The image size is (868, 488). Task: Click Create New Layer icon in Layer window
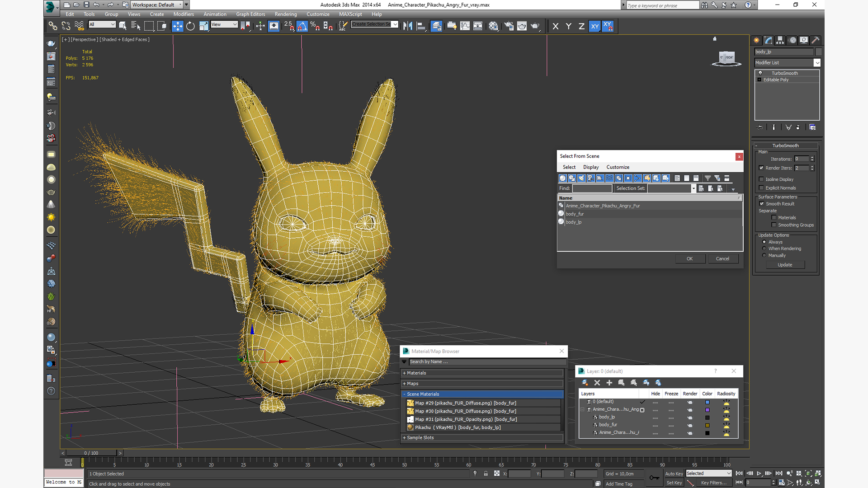[585, 383]
